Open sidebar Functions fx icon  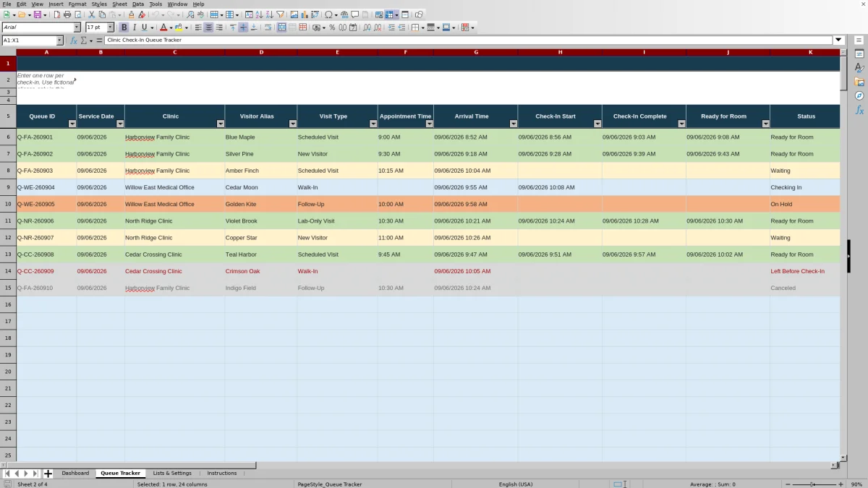click(859, 110)
